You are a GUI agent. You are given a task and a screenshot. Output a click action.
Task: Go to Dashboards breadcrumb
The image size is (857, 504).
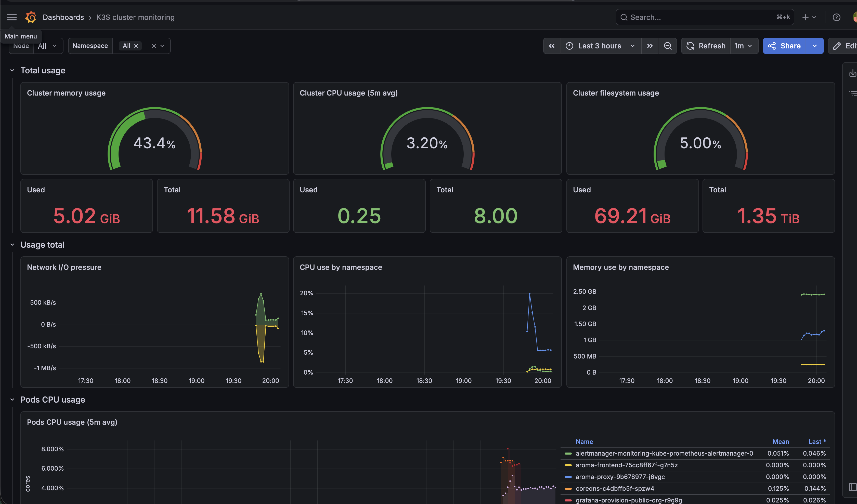(63, 17)
